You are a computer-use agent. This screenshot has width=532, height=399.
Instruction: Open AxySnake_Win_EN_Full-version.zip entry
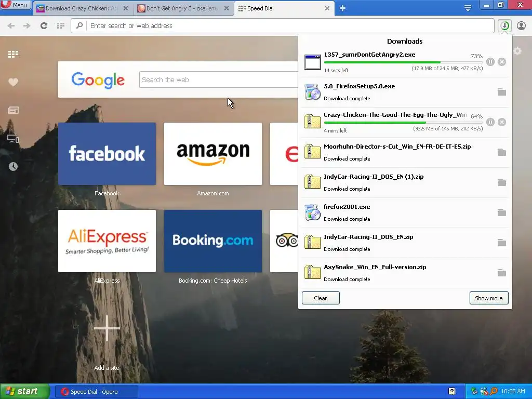405,273
